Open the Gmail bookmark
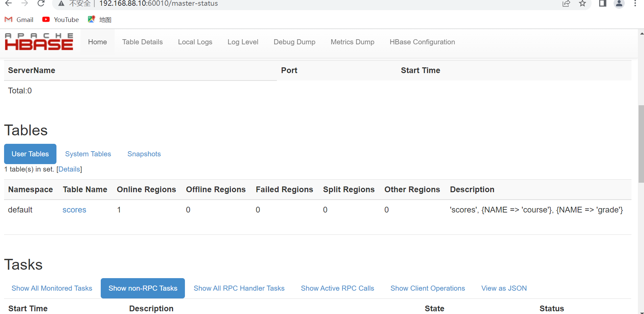The height and width of the screenshot is (314, 644). coord(19,20)
